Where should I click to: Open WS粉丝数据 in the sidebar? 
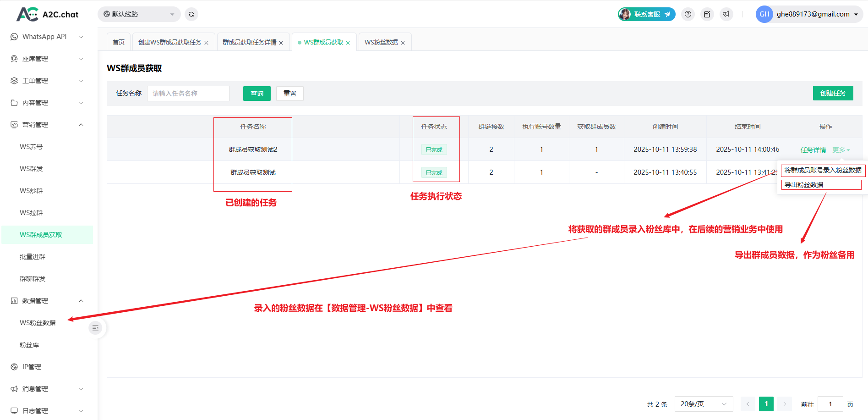click(x=38, y=323)
